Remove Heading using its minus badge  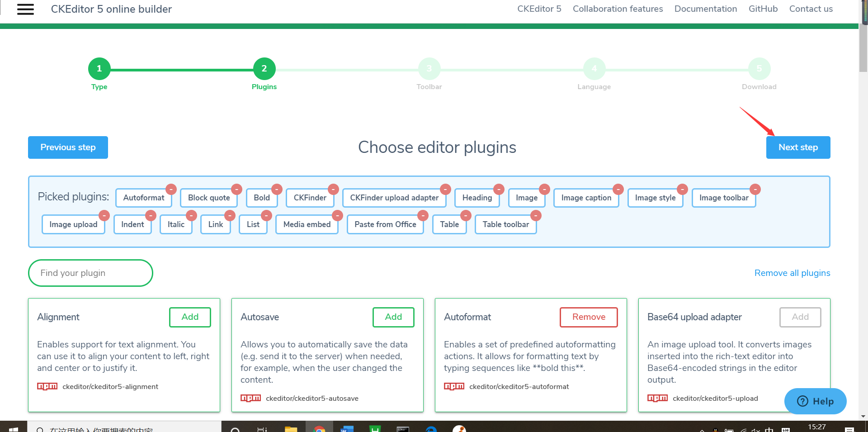click(x=499, y=190)
